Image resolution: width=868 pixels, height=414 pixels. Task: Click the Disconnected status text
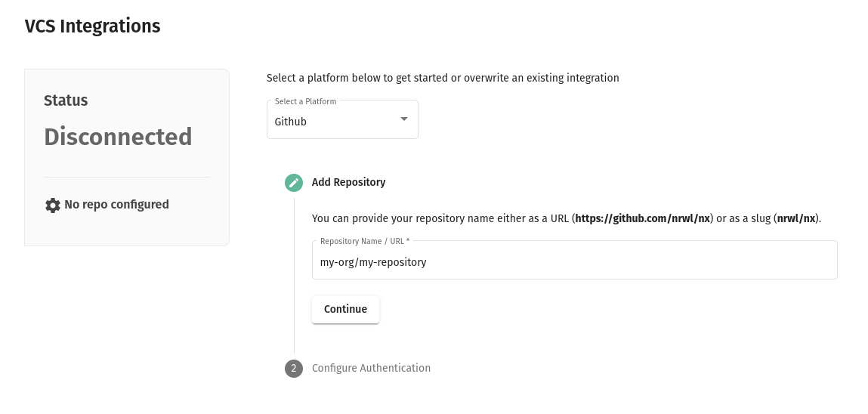click(x=118, y=137)
